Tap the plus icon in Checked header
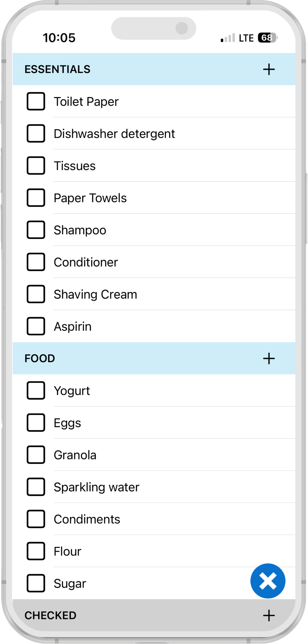308x644 pixels. click(269, 615)
